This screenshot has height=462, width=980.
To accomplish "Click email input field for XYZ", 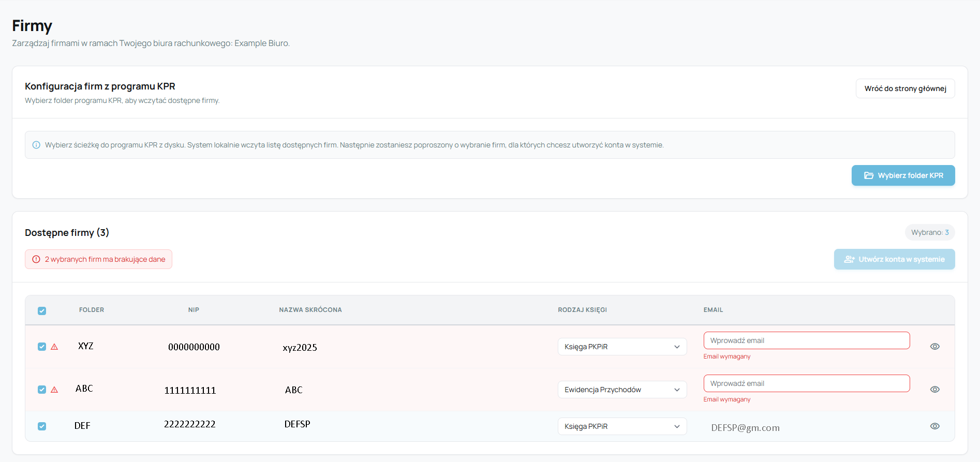I will 807,340.
